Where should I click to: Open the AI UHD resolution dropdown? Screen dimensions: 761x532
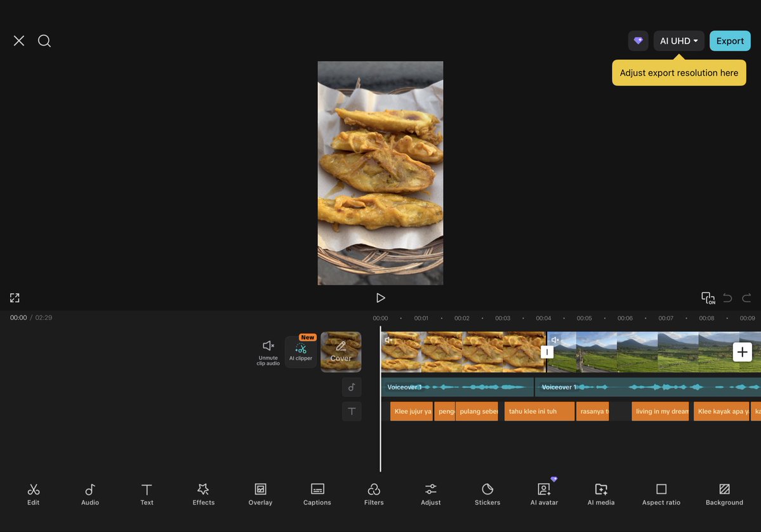678,41
